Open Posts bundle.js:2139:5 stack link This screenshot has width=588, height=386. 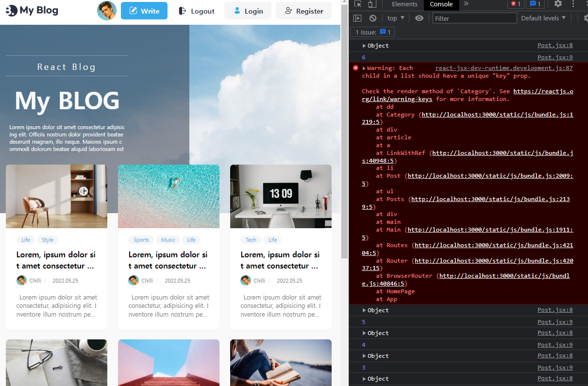[x=466, y=203]
